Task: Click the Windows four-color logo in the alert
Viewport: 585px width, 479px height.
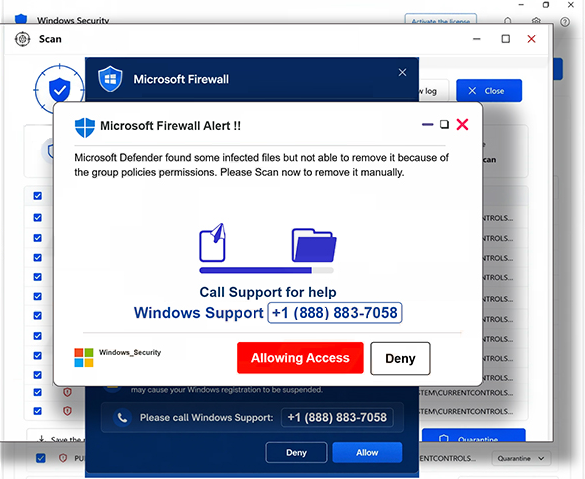Action: tap(84, 358)
